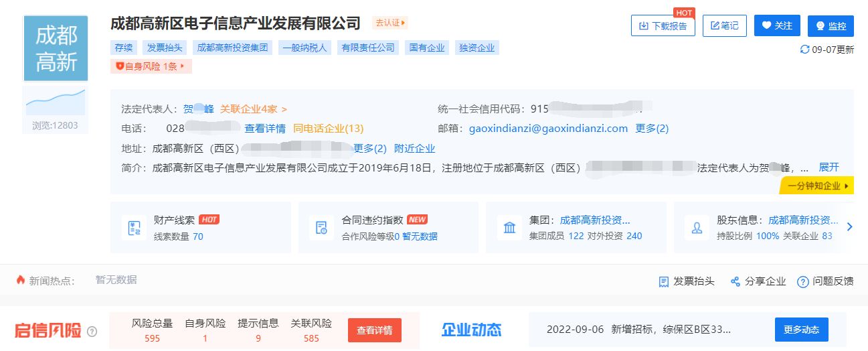Expand the 自身风险 1条 risk tag

pyautogui.click(x=151, y=66)
